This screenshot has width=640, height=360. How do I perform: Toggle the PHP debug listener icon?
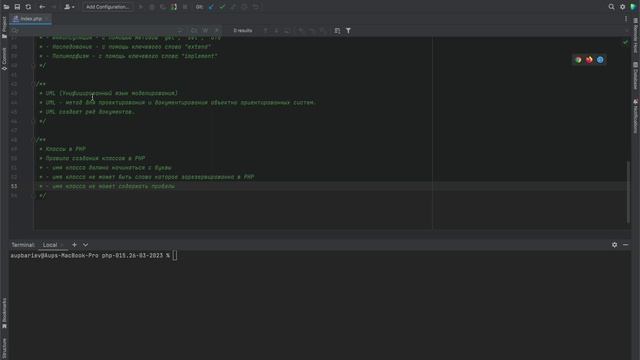click(x=174, y=7)
